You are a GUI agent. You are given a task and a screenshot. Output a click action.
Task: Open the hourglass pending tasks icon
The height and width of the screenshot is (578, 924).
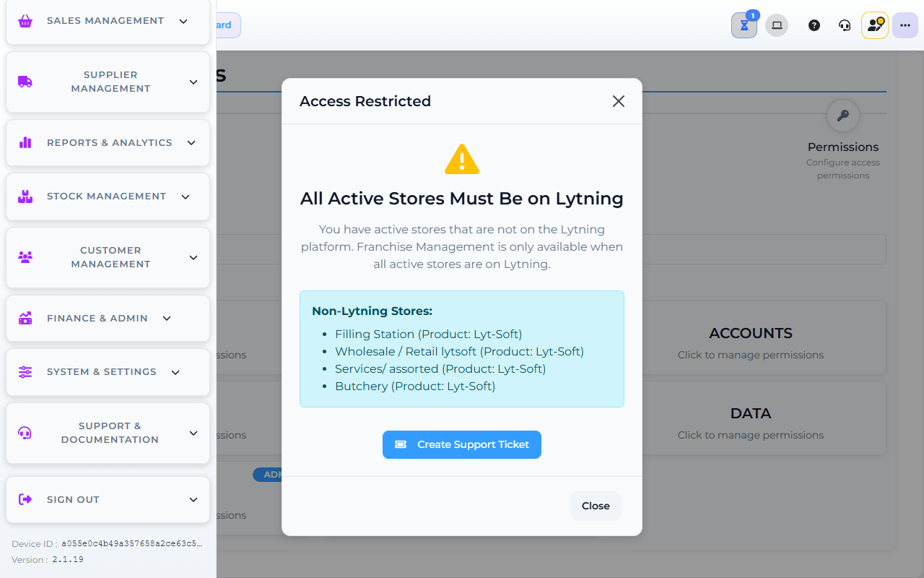(x=744, y=25)
